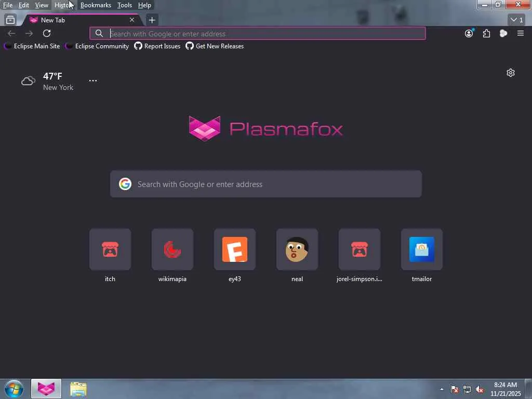Focus the top address bar
The width and height of the screenshot is (532, 399).
[258, 34]
